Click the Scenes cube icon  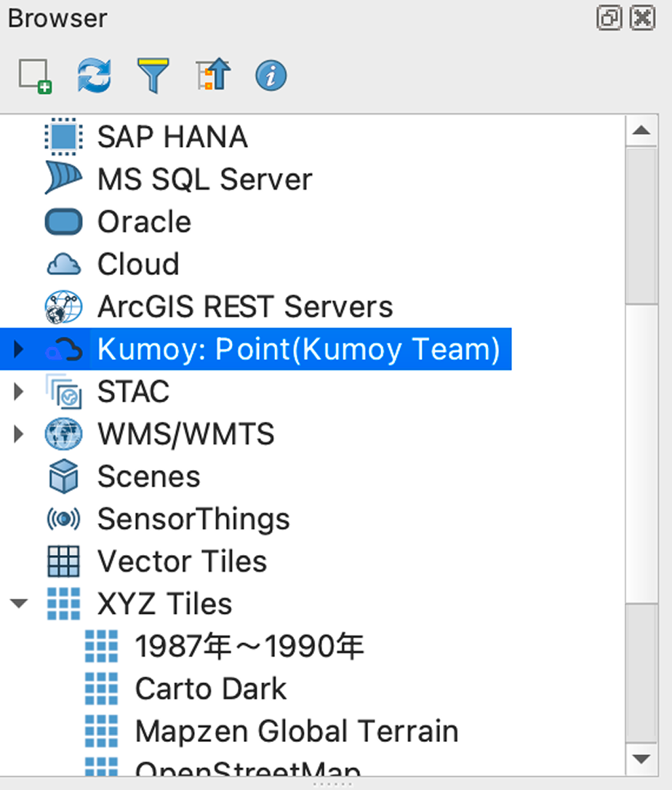tap(63, 476)
